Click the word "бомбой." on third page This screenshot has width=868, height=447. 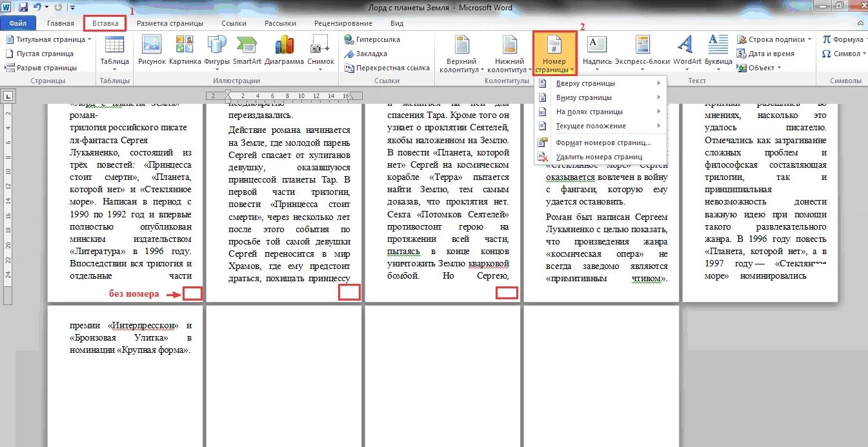(x=404, y=275)
